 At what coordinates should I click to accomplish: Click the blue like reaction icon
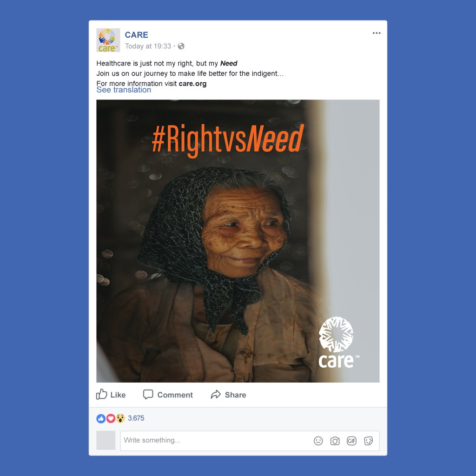(x=101, y=418)
